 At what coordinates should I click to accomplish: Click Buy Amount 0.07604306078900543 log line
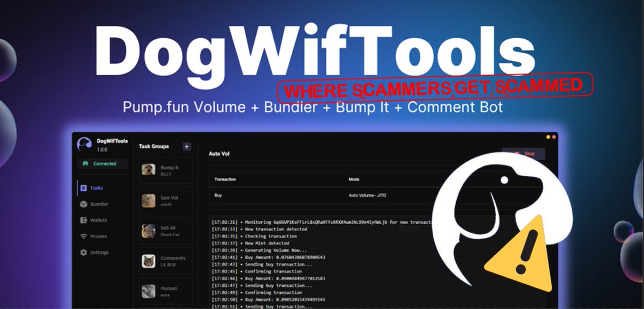[x=269, y=257]
